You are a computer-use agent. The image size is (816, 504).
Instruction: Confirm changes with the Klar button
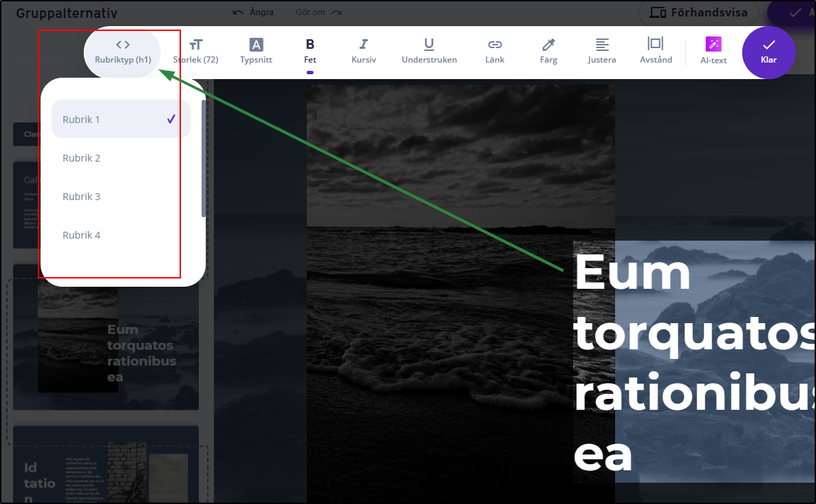[769, 52]
